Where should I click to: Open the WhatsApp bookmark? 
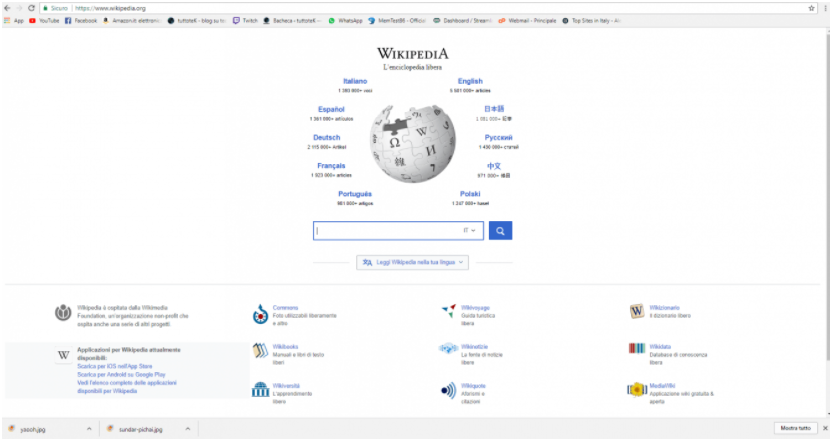pos(345,21)
